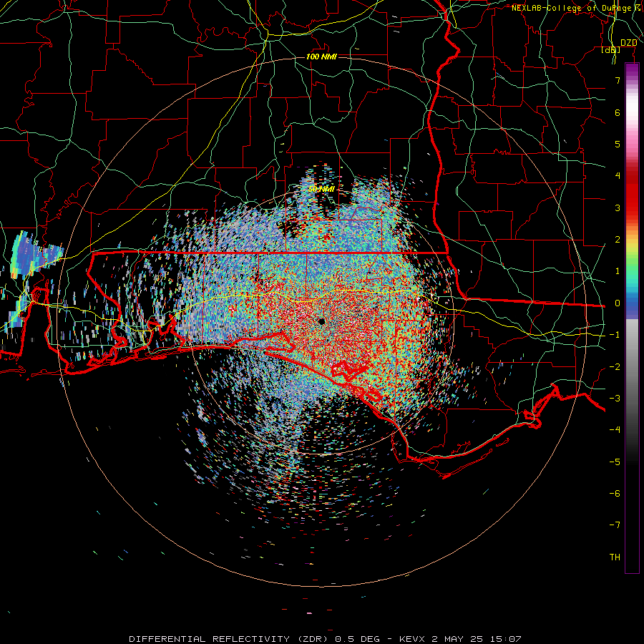
Task: Click the 1 value on color scale
Action: pos(618,271)
